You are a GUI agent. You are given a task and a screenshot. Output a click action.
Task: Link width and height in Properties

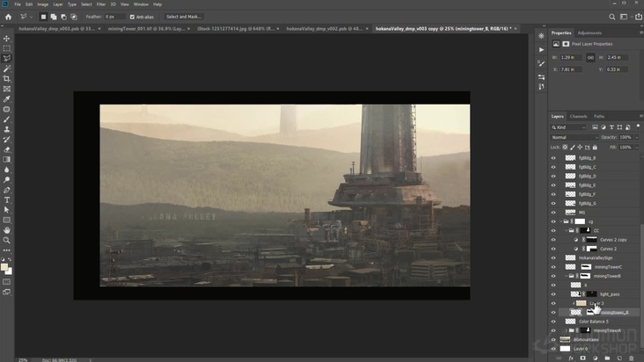click(590, 57)
